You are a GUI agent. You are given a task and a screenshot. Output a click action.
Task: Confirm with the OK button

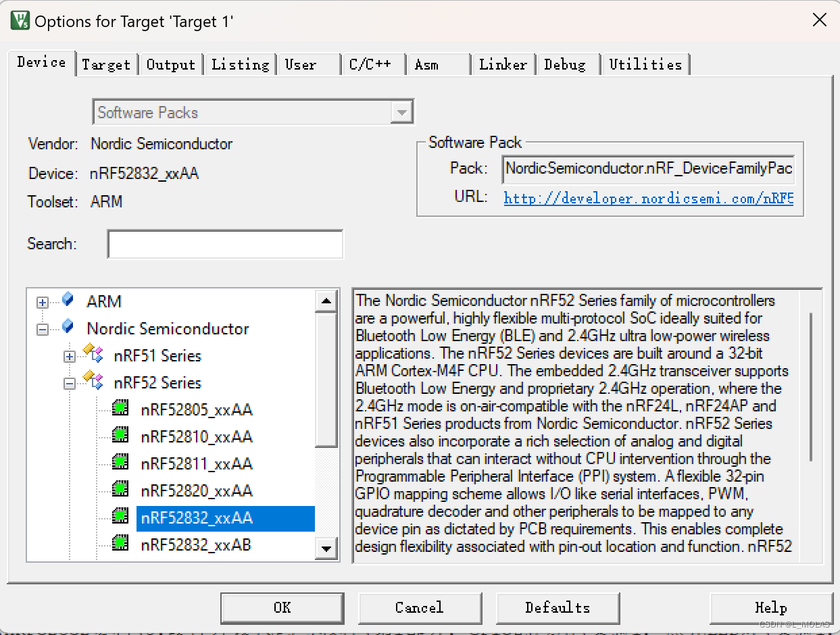(282, 607)
